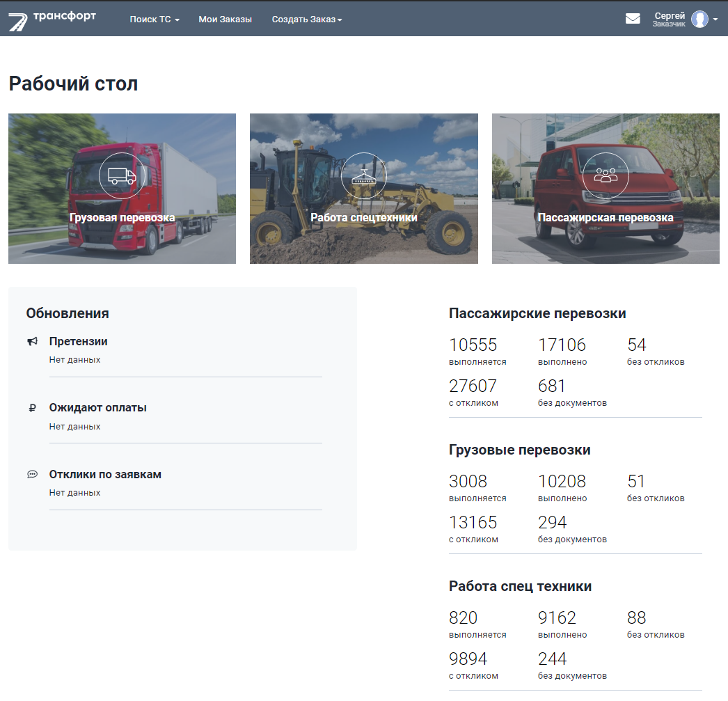The height and width of the screenshot is (701, 728).
Task: Click special equipment count 88 без откликов
Action: coord(656,624)
